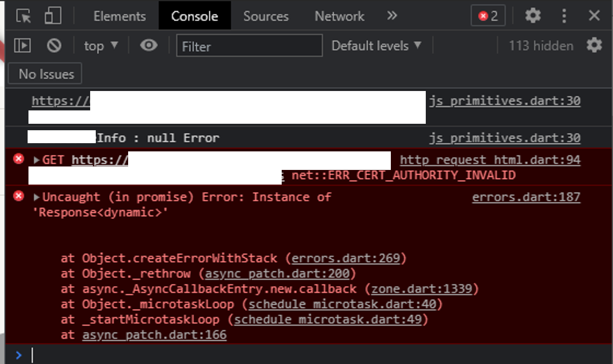Image resolution: width=613 pixels, height=364 pixels.
Task: Open DevTools settings with top gear icon
Action: pos(533,16)
